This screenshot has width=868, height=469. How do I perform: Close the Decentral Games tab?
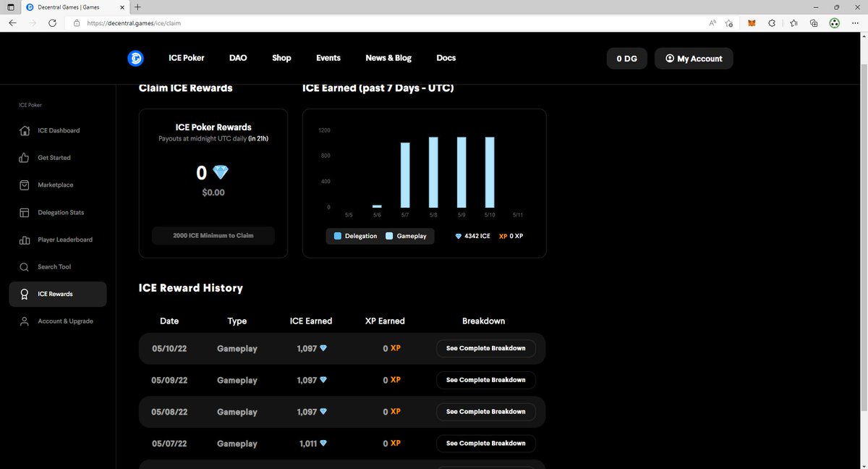[122, 7]
